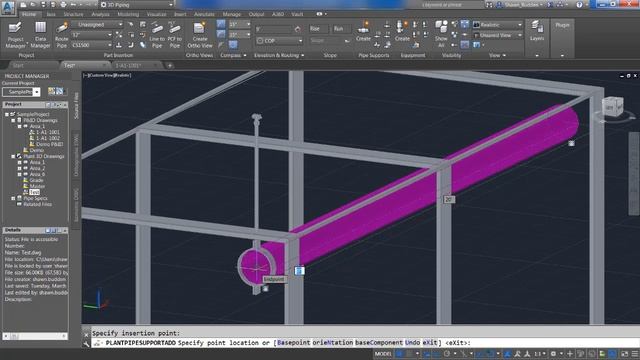Toggle the Run slope button

coord(341,29)
